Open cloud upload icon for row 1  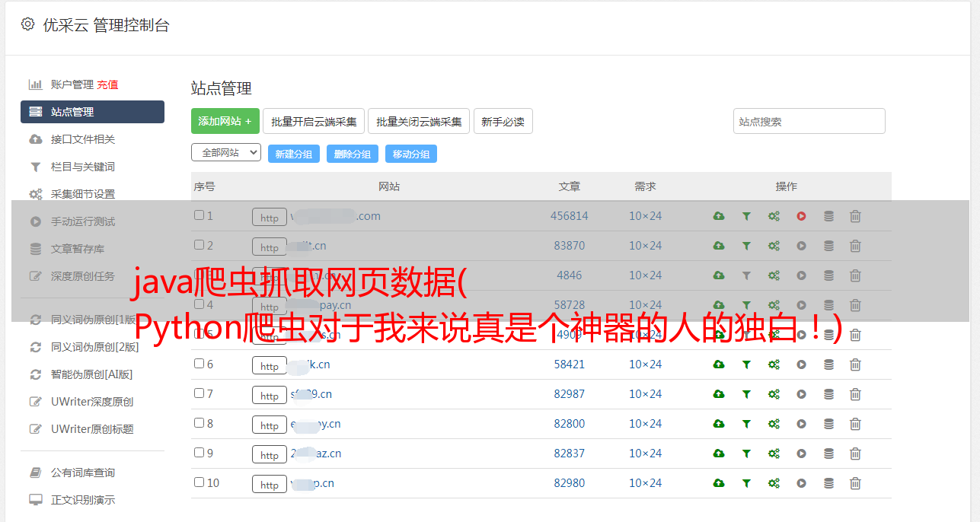(719, 216)
